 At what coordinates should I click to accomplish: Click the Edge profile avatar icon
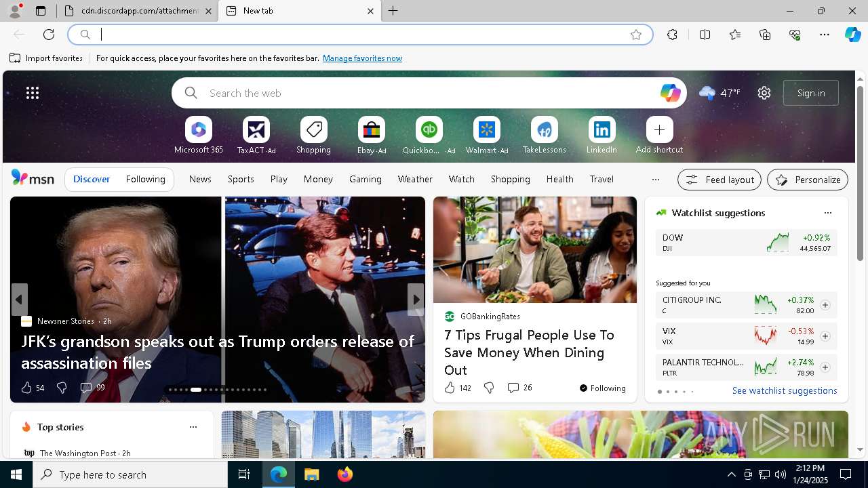pos(15,11)
